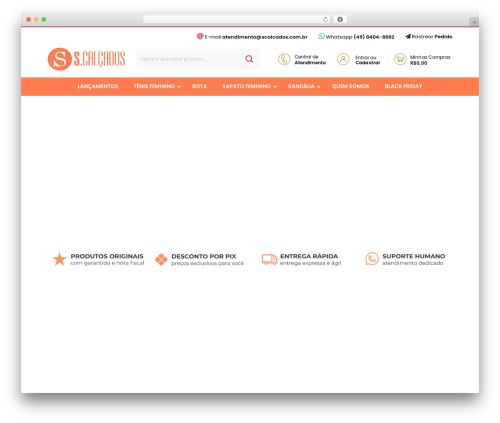This screenshot has height=423, width=500.
Task: Click the user account icon
Action: click(x=343, y=59)
